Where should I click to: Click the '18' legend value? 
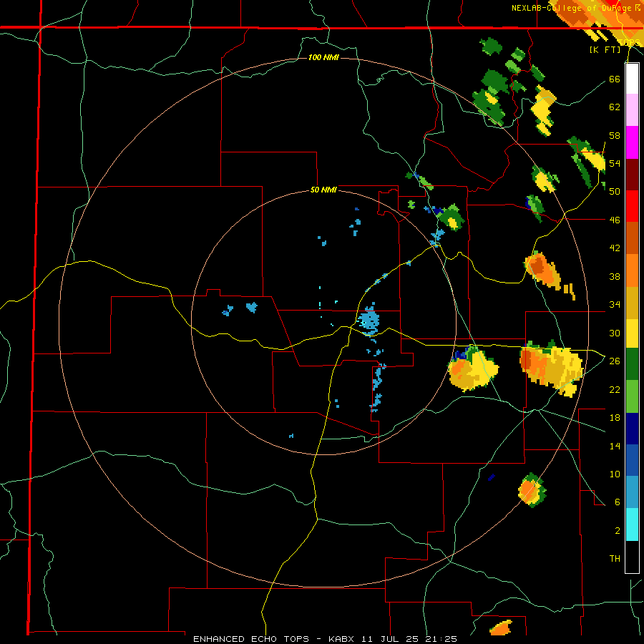pos(615,418)
